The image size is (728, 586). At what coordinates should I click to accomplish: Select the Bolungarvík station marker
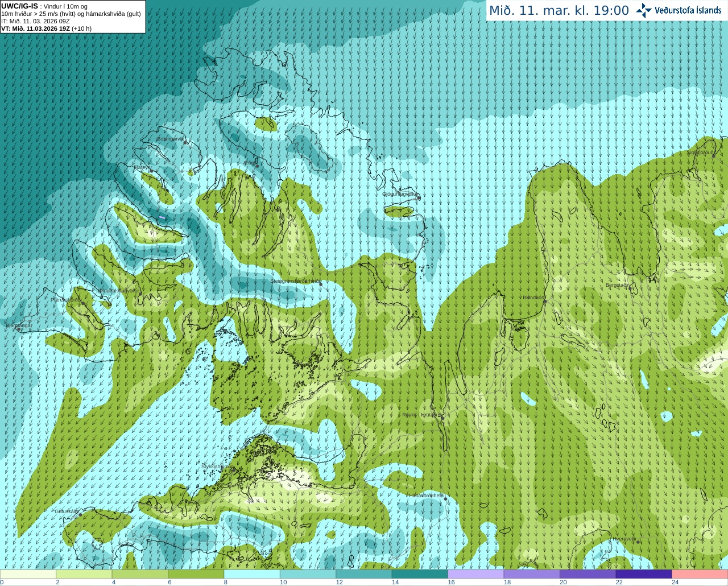pos(185,143)
